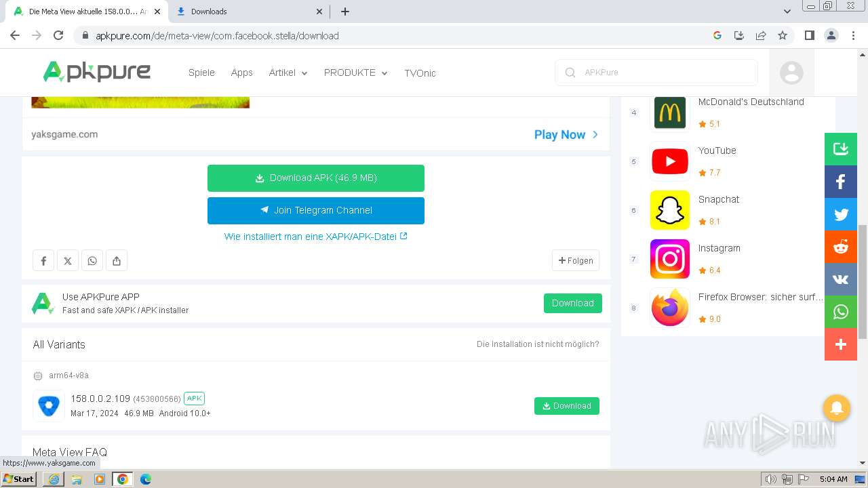Viewport: 868px width, 488px height.
Task: Click WhatsApp icon in side share bar
Action: coord(841,312)
